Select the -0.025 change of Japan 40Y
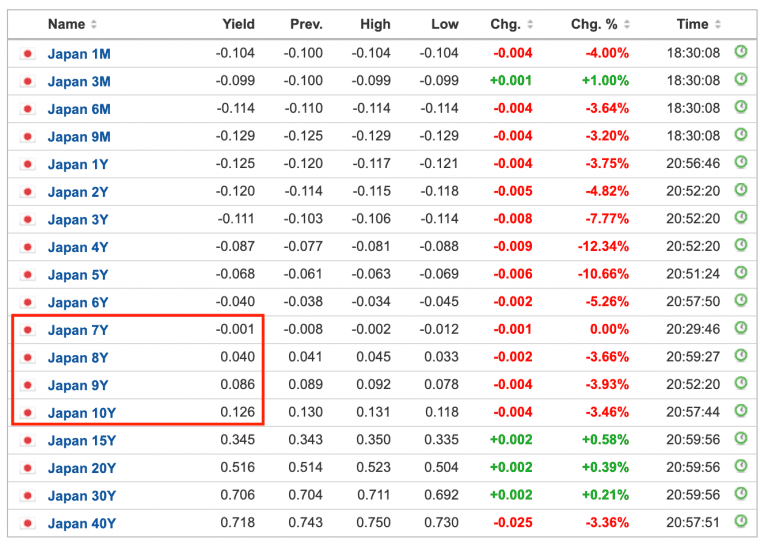 [x=513, y=523]
